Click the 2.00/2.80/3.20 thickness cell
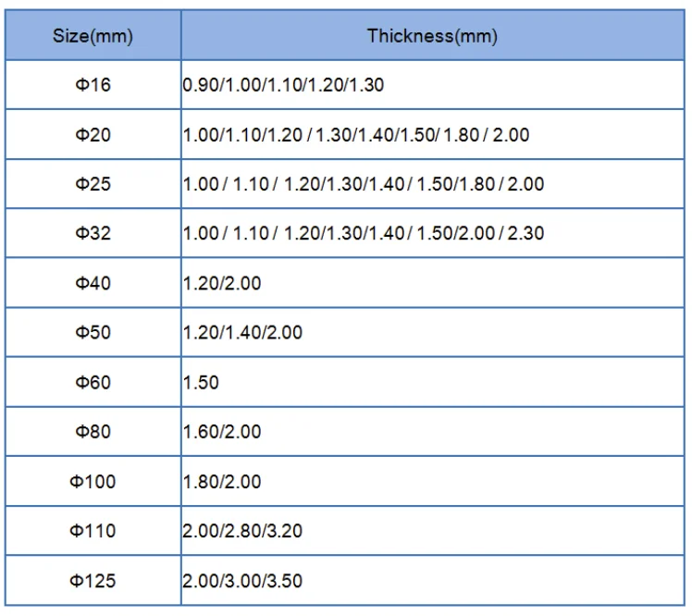This screenshot has width=692, height=616. pos(242,532)
